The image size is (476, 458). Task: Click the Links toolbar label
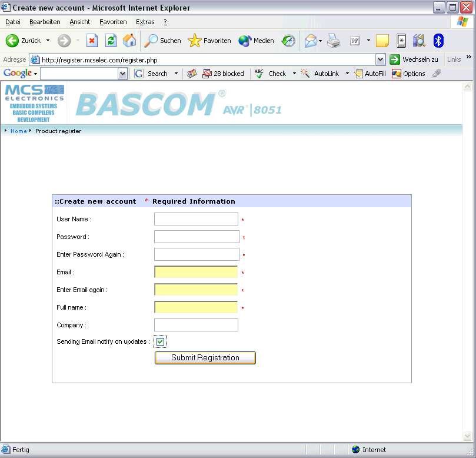click(454, 59)
